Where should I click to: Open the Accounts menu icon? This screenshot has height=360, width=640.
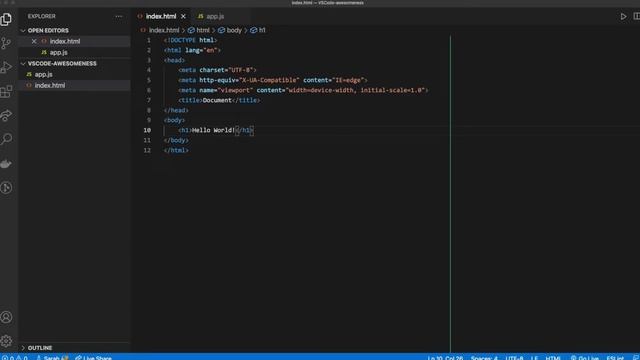6,317
